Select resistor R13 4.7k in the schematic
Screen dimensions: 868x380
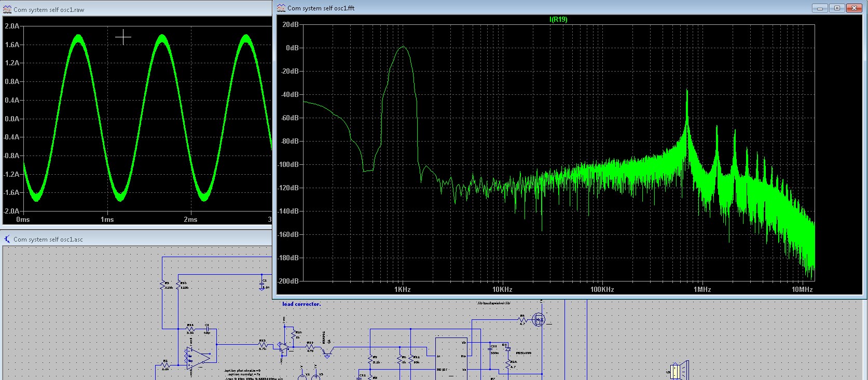click(263, 344)
